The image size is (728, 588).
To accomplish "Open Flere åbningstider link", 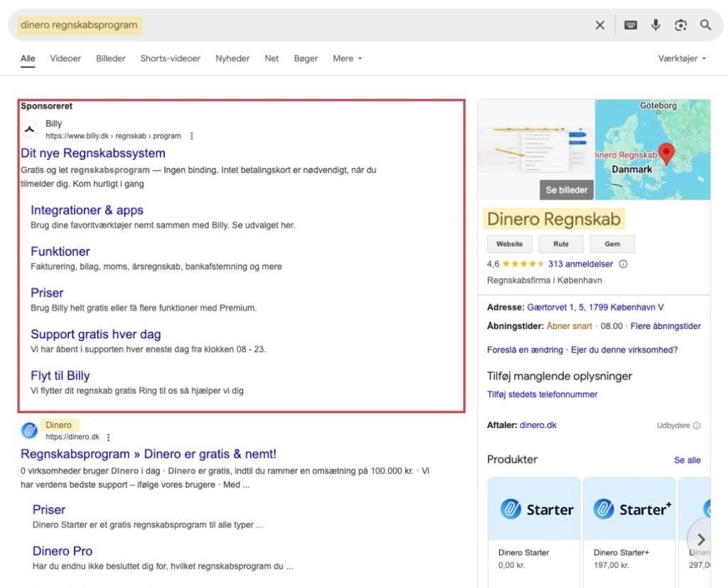I will point(665,326).
